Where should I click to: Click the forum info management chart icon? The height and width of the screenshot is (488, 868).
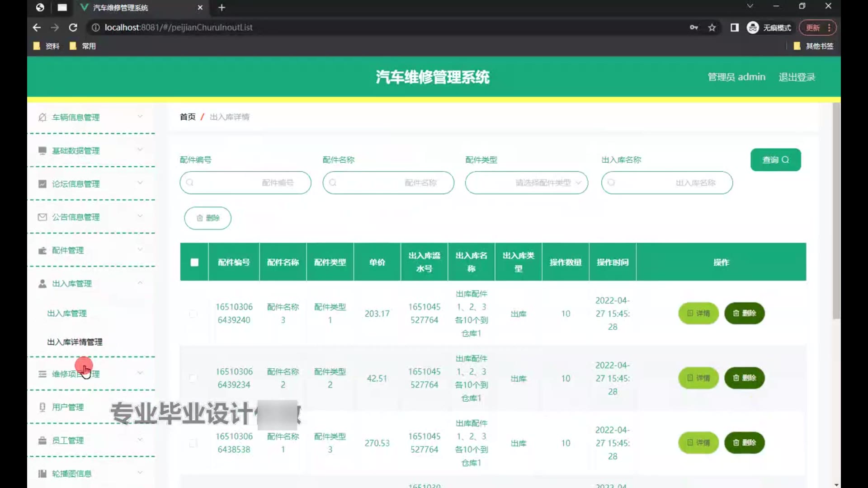(x=42, y=184)
